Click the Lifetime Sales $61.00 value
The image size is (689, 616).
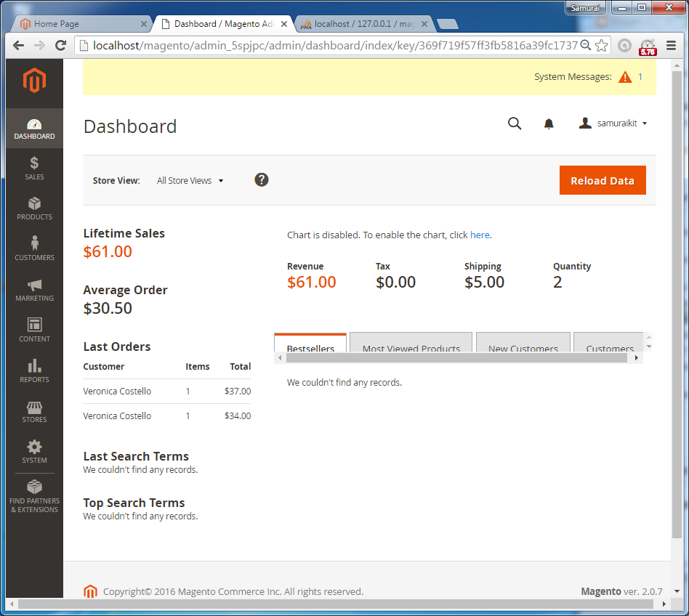click(x=108, y=251)
